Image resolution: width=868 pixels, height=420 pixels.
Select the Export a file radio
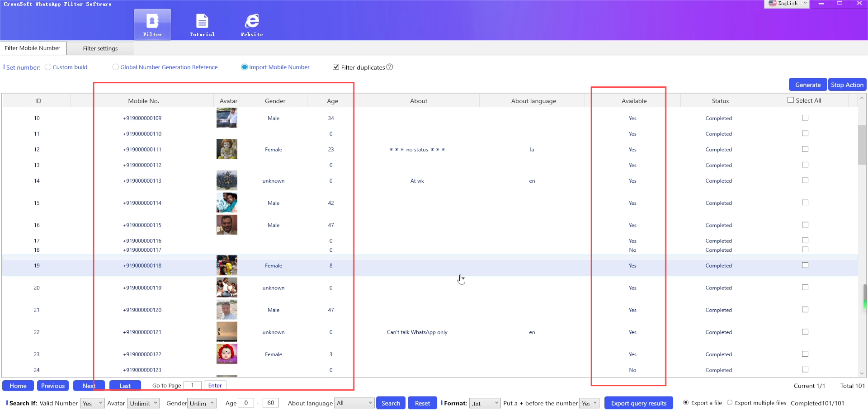click(x=686, y=402)
